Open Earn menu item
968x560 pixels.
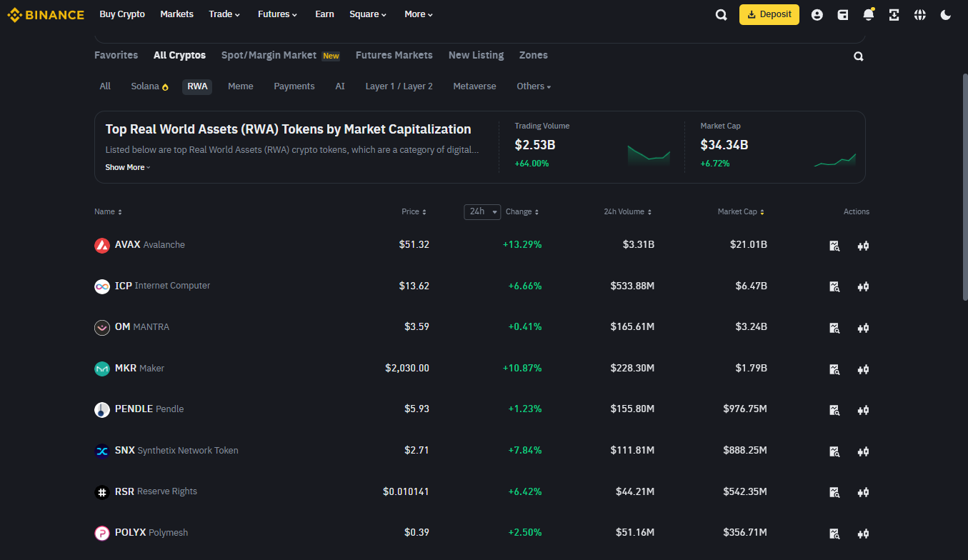(324, 14)
